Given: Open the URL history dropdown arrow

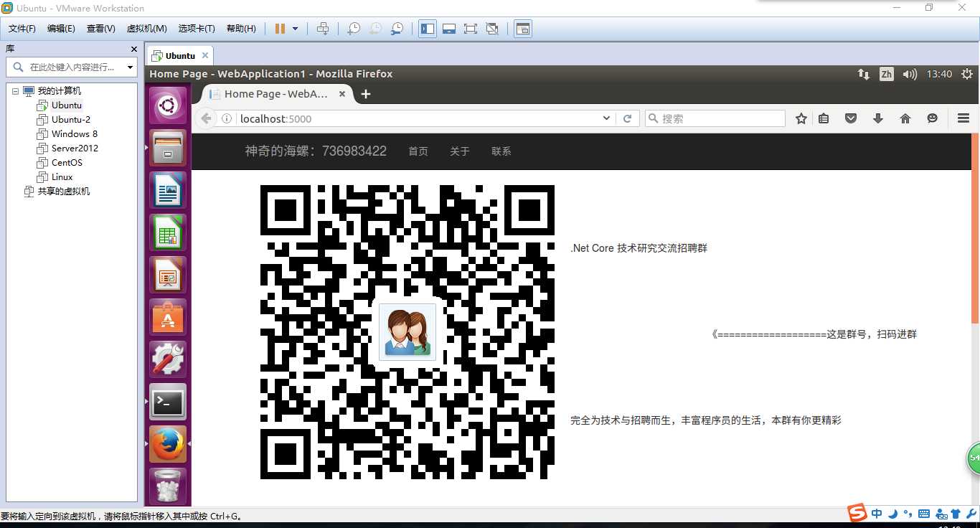Looking at the screenshot, I should [x=606, y=118].
